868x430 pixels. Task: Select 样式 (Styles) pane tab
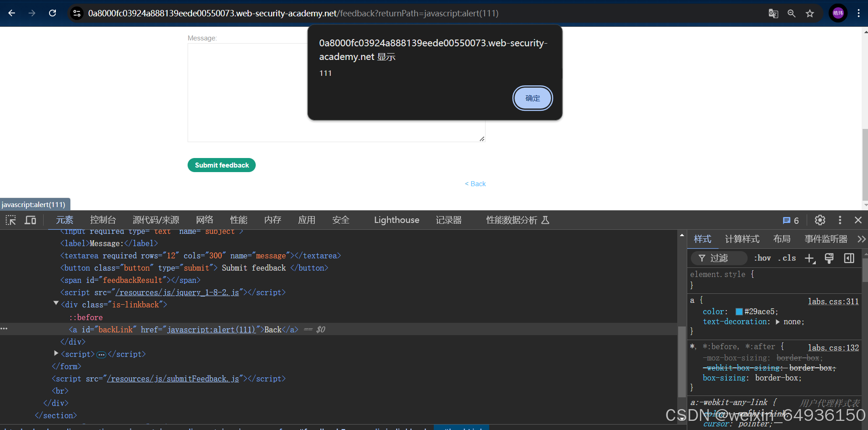point(703,239)
